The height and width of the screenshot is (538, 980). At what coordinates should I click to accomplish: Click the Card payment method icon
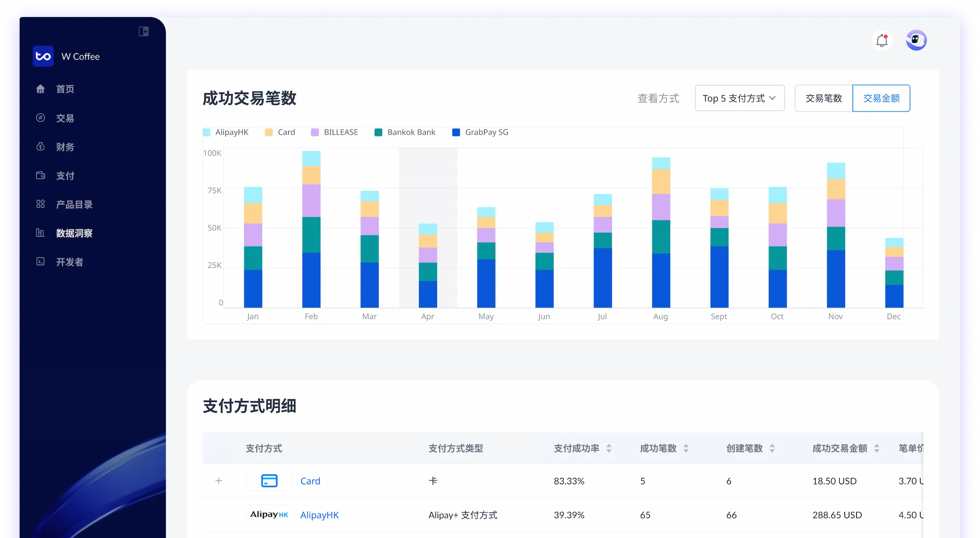[269, 481]
